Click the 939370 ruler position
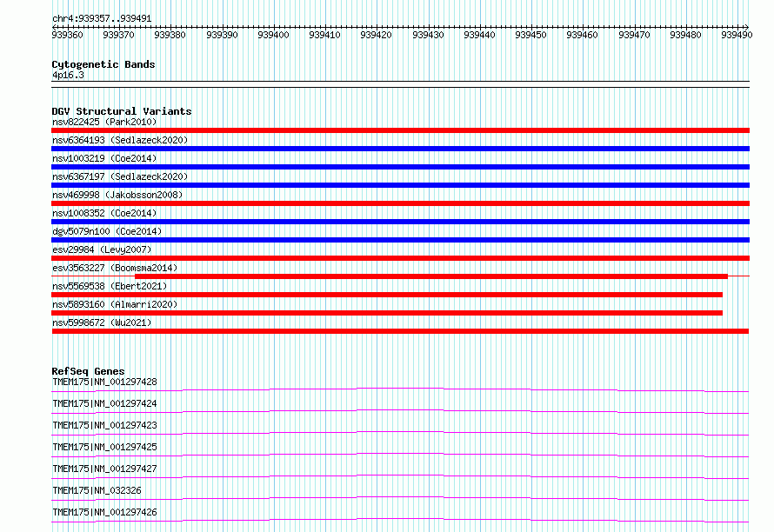774x532 pixels. [118, 35]
